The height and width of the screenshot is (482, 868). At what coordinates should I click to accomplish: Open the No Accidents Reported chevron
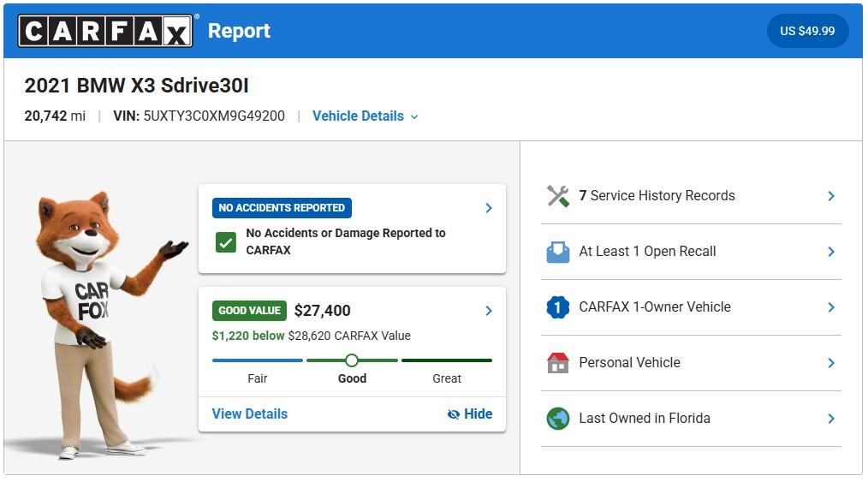point(489,208)
